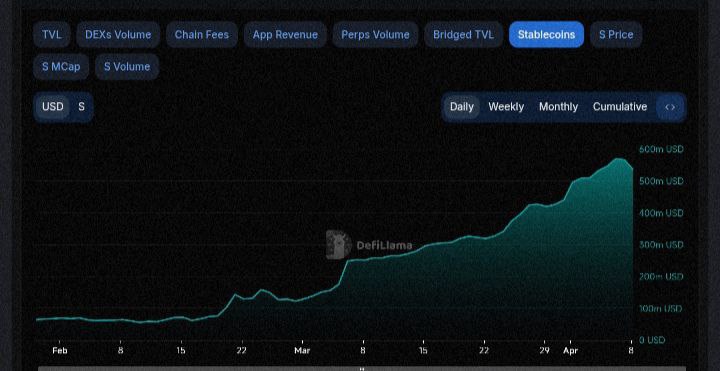This screenshot has height=371, width=720.
Task: Switch denomination to S token
Action: (x=81, y=107)
